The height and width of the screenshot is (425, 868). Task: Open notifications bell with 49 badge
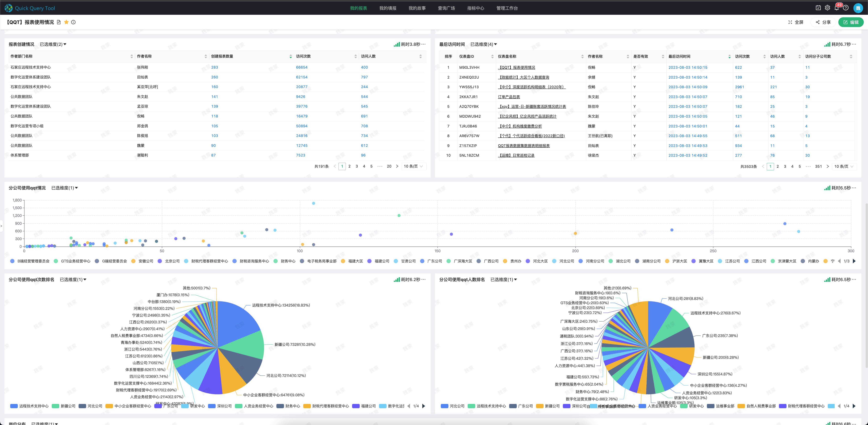pos(837,8)
